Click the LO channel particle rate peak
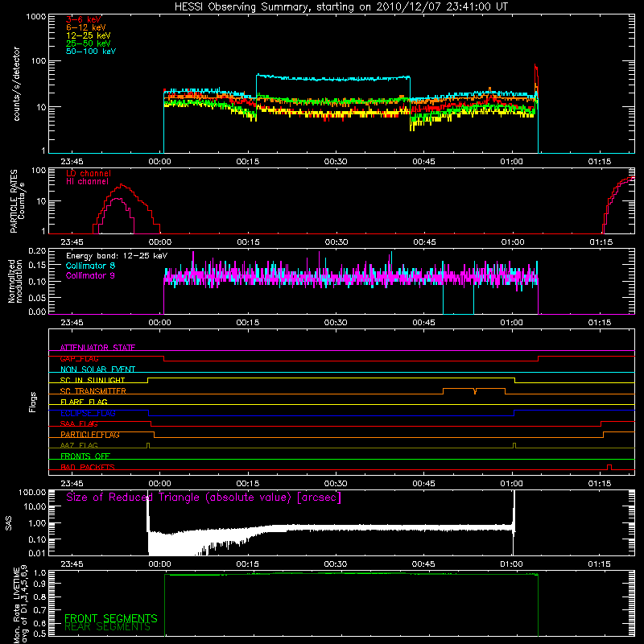Screen dimensions: 644x644 (x=122, y=186)
